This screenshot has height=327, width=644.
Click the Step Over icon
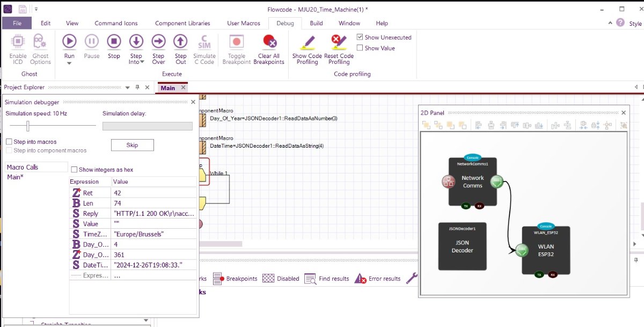click(x=158, y=41)
